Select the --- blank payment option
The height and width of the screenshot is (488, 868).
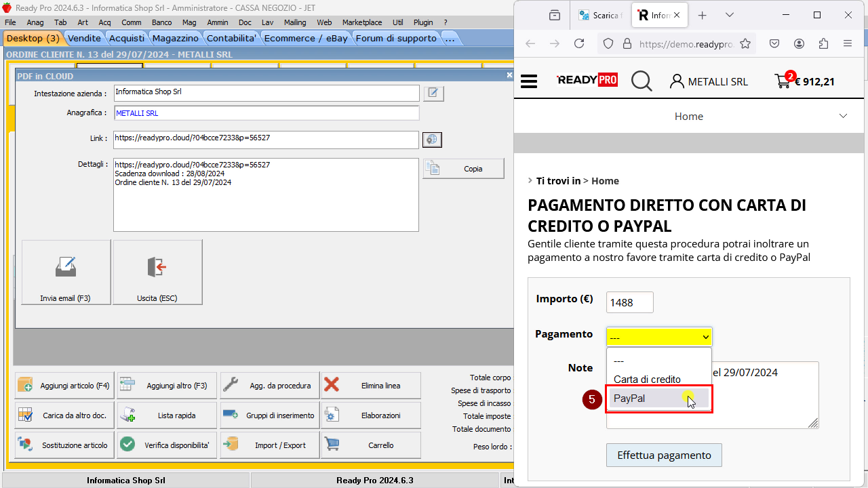pyautogui.click(x=658, y=361)
